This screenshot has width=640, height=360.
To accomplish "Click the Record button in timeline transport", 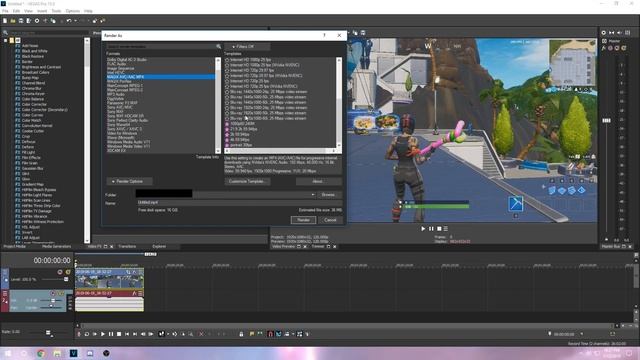I will point(79,334).
